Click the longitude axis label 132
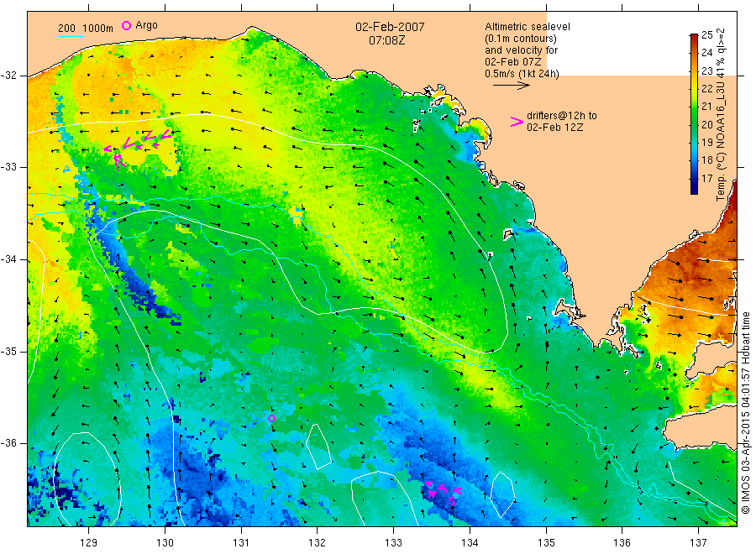This screenshot has height=554, width=756. click(x=318, y=543)
